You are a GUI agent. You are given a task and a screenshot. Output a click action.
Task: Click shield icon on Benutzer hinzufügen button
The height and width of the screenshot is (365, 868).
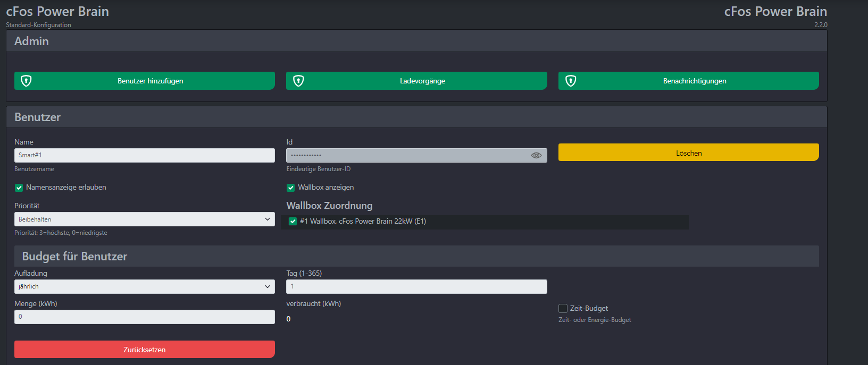(26, 81)
